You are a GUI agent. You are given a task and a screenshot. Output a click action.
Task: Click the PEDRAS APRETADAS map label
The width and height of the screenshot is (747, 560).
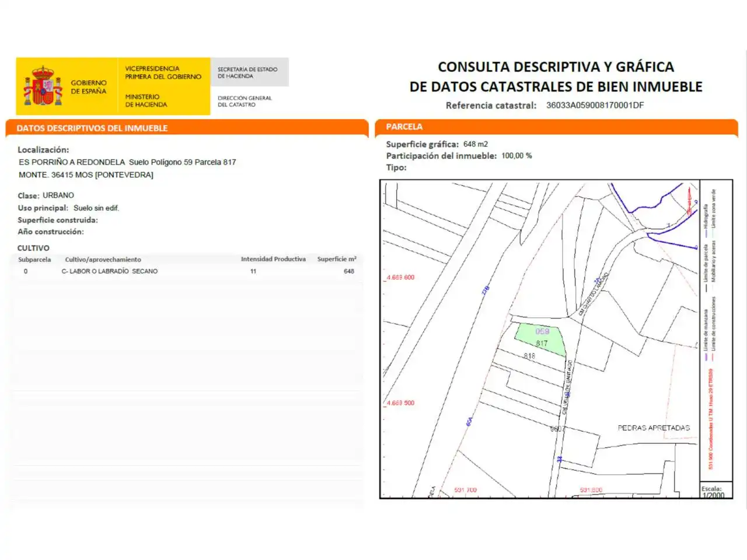tap(654, 428)
